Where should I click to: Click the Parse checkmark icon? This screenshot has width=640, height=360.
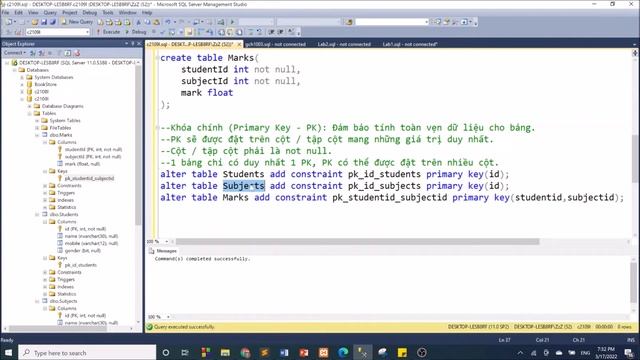(162, 32)
